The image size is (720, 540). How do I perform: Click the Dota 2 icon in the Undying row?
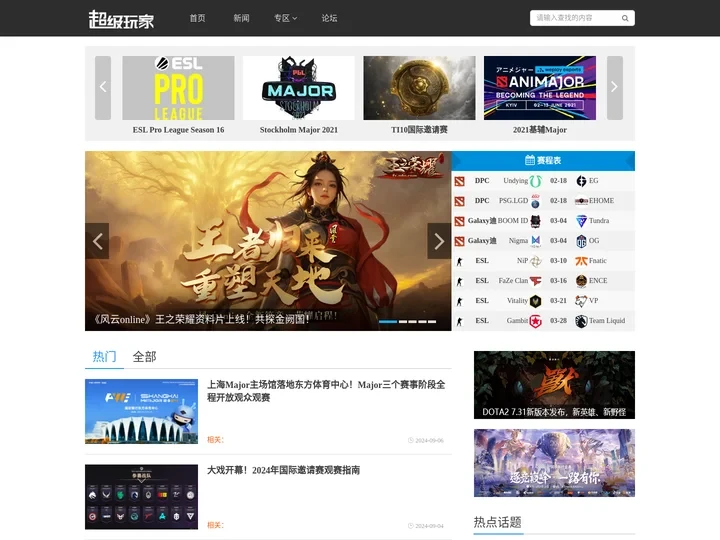(459, 181)
